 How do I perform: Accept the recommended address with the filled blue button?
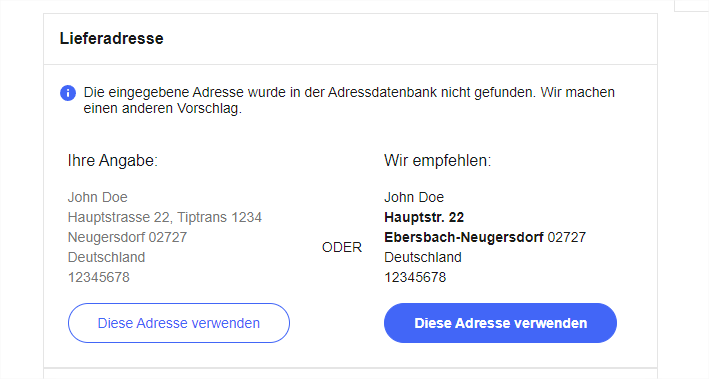coord(500,323)
